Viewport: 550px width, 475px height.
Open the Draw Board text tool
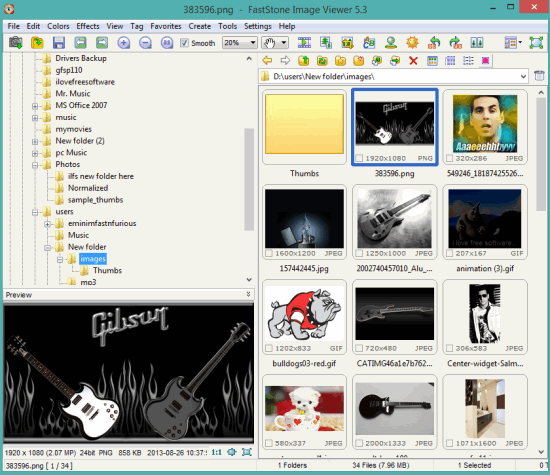click(x=369, y=43)
